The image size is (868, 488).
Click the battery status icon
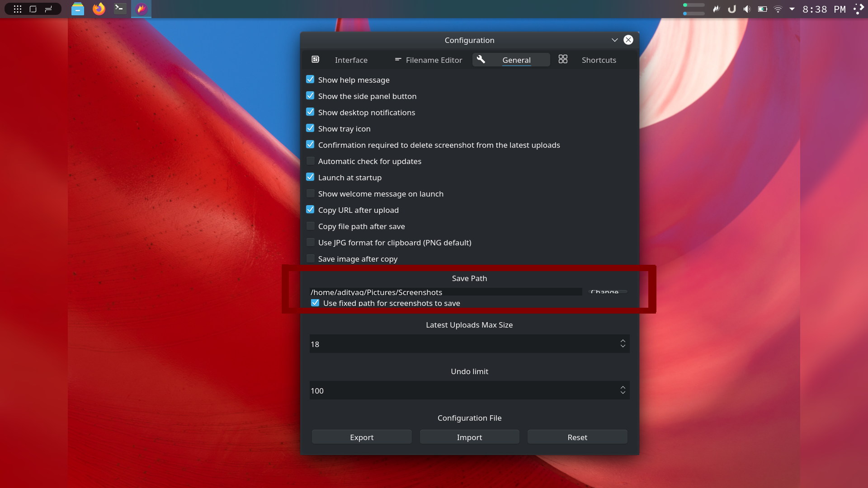pyautogui.click(x=762, y=9)
